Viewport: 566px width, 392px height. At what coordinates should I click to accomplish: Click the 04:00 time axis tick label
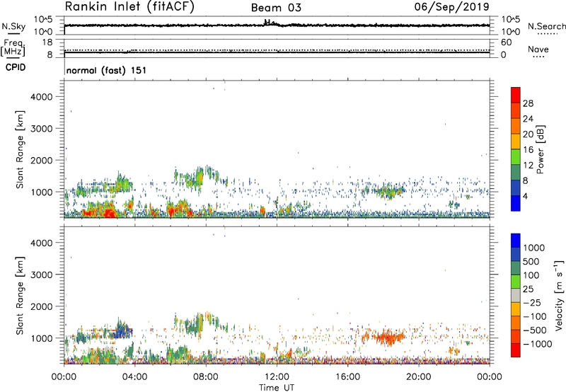[134, 377]
